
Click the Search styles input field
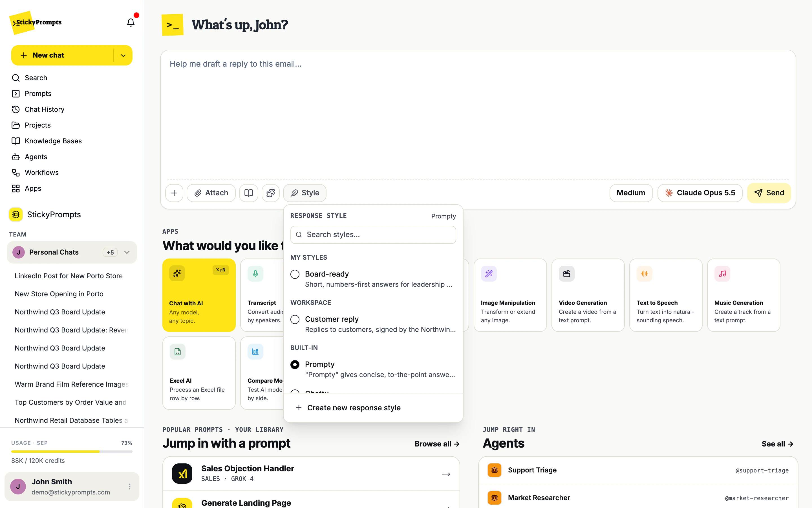[x=373, y=235]
